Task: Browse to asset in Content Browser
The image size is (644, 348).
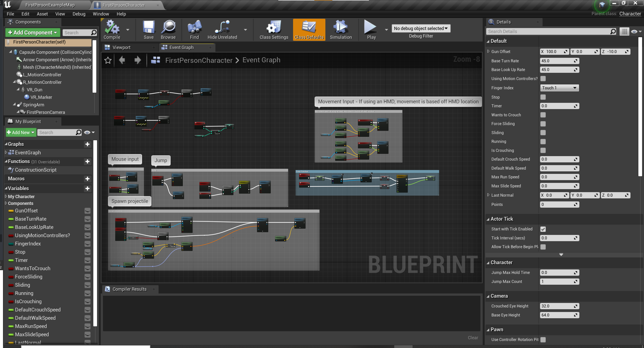Action: [168, 30]
